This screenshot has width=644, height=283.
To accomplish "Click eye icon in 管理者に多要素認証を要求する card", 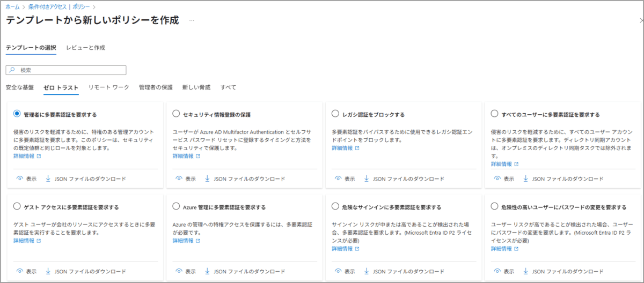I will click(x=19, y=179).
